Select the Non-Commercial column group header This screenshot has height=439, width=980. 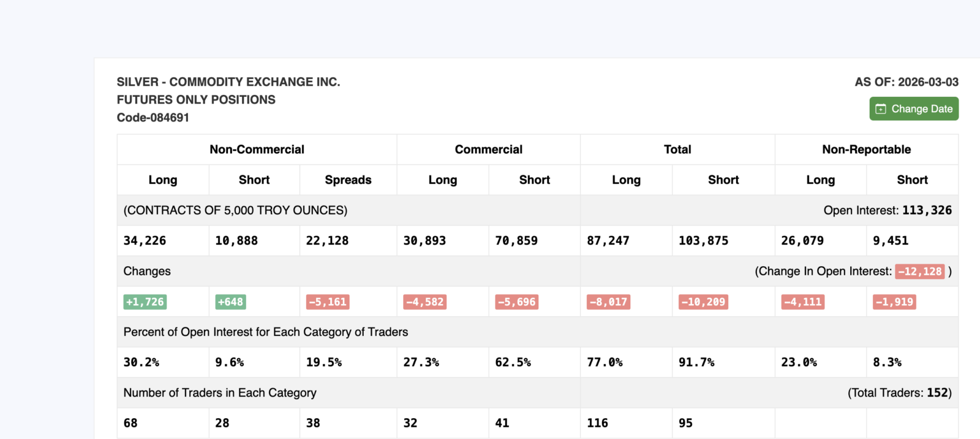257,150
